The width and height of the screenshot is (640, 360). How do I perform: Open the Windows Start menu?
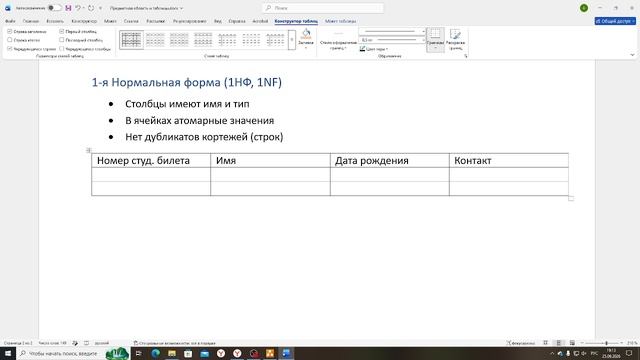coord(8,353)
